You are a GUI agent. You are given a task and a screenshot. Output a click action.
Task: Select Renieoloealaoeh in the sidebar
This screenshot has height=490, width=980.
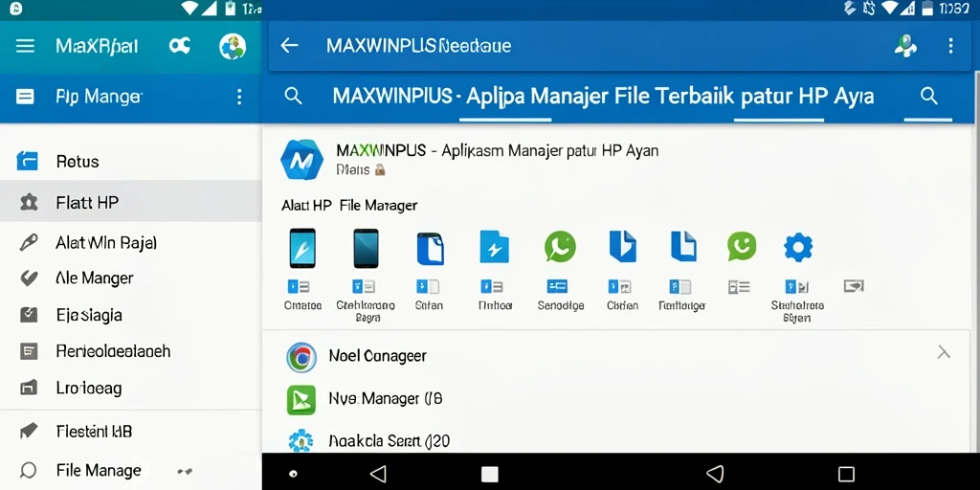130,351
